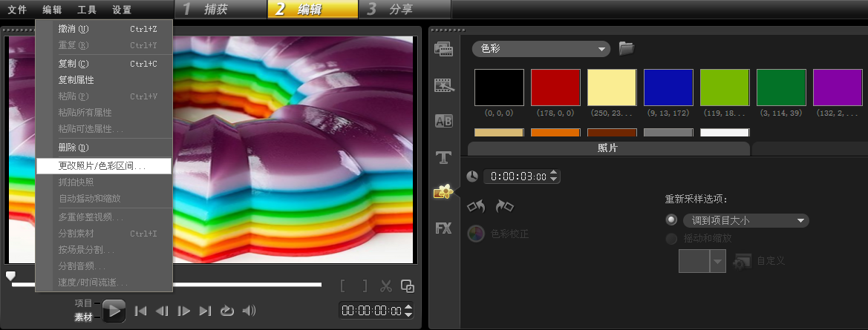
Task: Open the FX filter library icon
Action: 443,228
